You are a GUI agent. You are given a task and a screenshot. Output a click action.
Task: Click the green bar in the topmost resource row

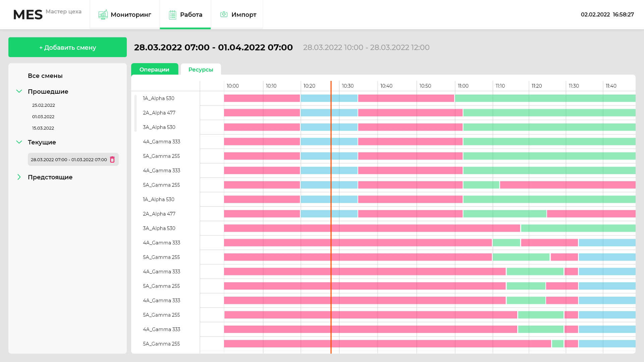545,98
